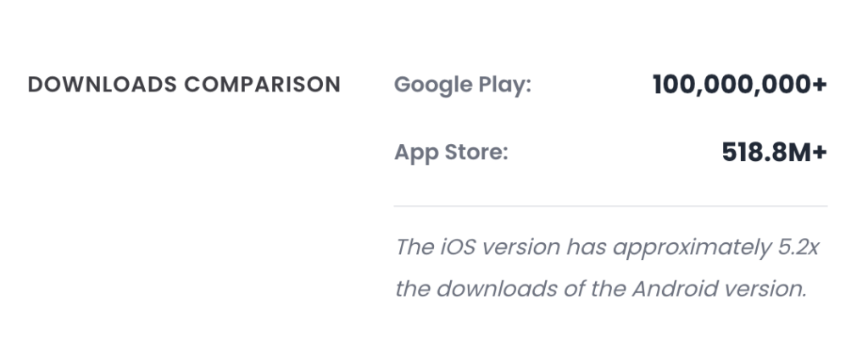Click the 100,000,000+ download count

pyautogui.click(x=739, y=85)
